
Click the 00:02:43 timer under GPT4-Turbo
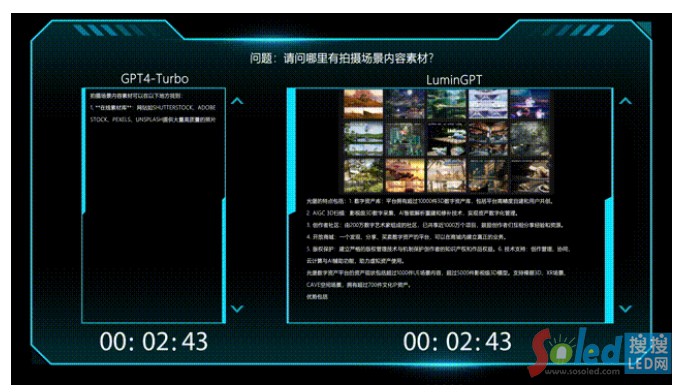pos(154,341)
